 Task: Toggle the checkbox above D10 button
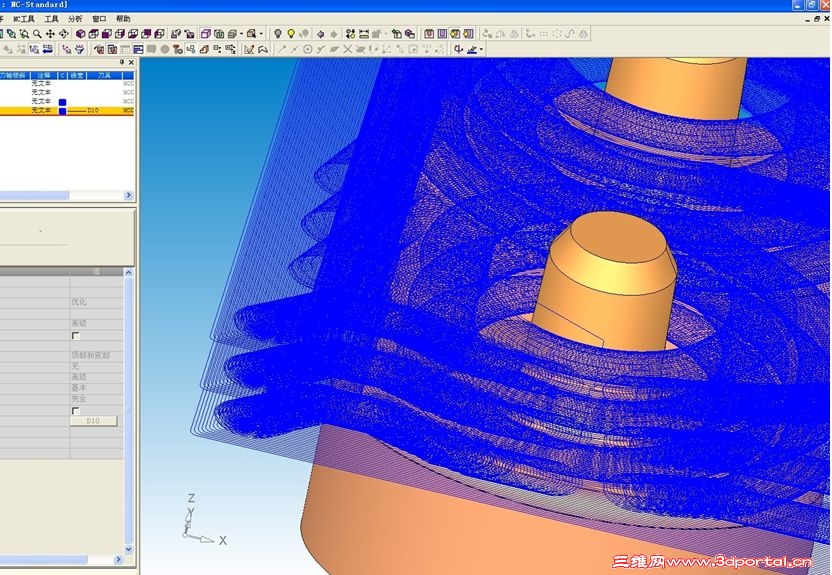coord(75,411)
